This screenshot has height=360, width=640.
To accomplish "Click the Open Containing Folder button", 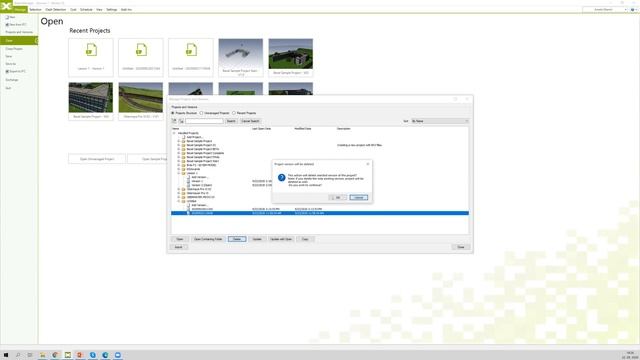I will [x=208, y=239].
